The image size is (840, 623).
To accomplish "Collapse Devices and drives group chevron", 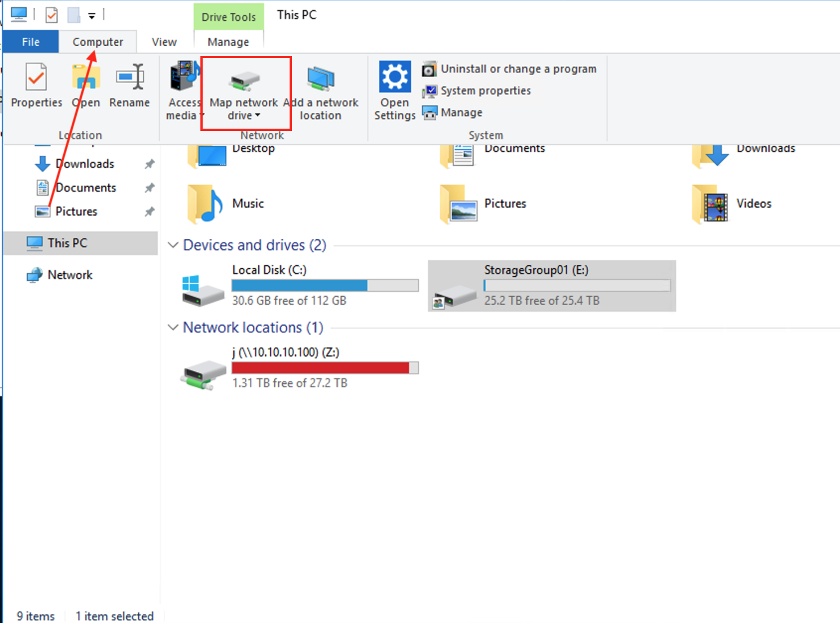I will (173, 245).
